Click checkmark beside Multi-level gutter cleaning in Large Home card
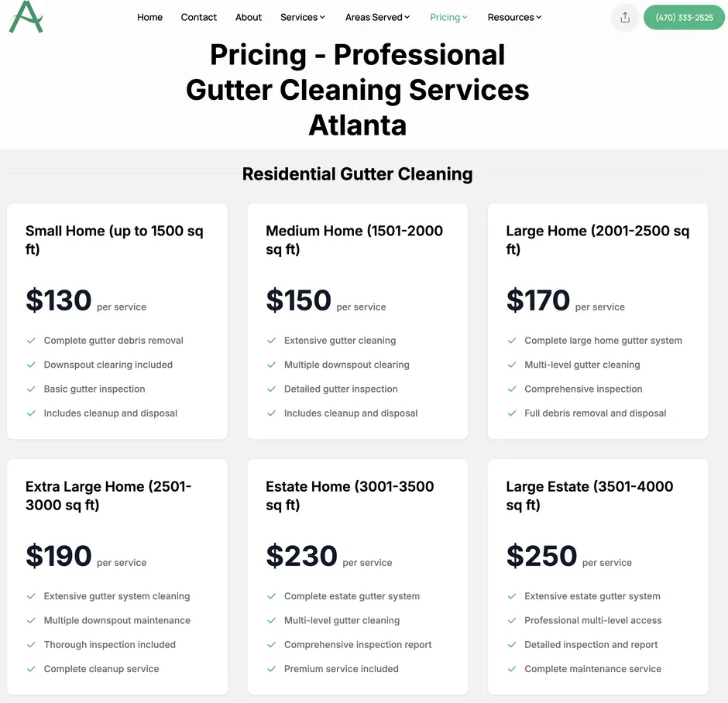The width and height of the screenshot is (728, 703). [512, 365]
